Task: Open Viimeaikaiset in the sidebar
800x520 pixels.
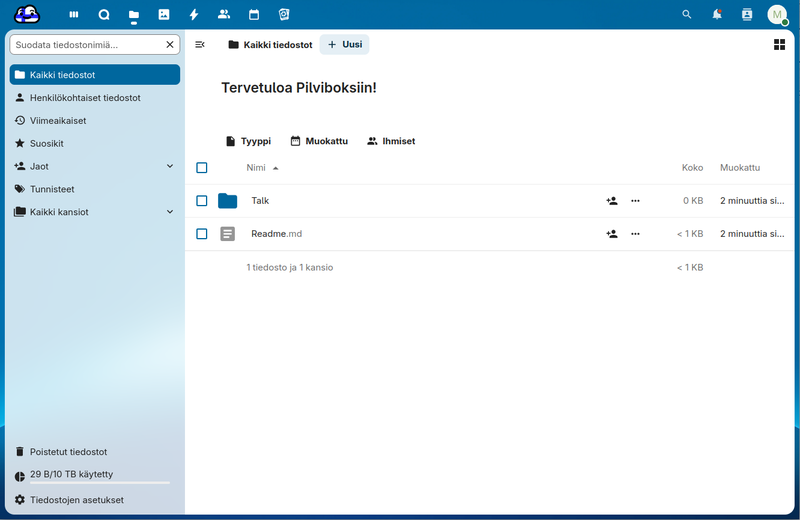Action: click(58, 120)
